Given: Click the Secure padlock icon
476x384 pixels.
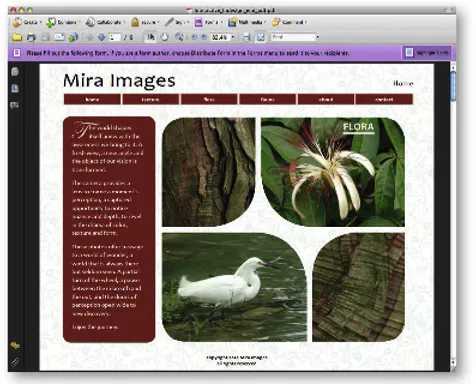Looking at the screenshot, I should tap(135, 22).
